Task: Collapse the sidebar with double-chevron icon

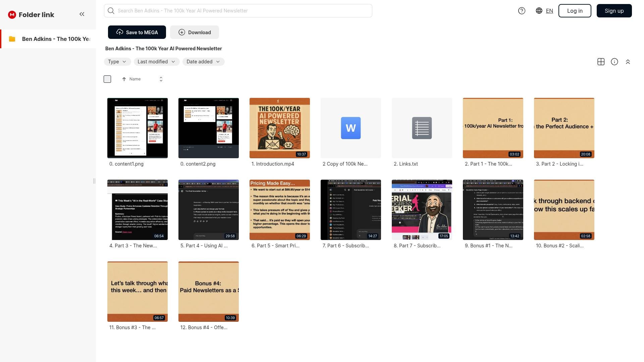Action: coord(82,14)
